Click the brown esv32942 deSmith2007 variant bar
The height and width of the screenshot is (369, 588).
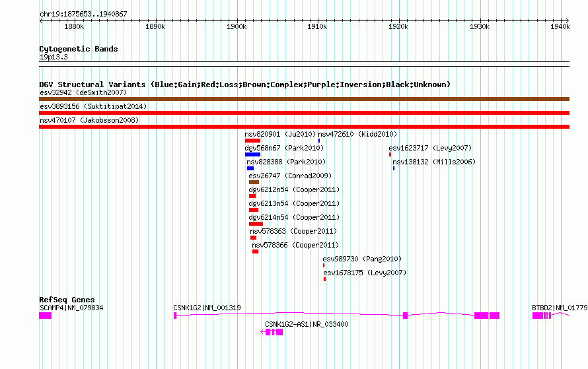(304, 99)
